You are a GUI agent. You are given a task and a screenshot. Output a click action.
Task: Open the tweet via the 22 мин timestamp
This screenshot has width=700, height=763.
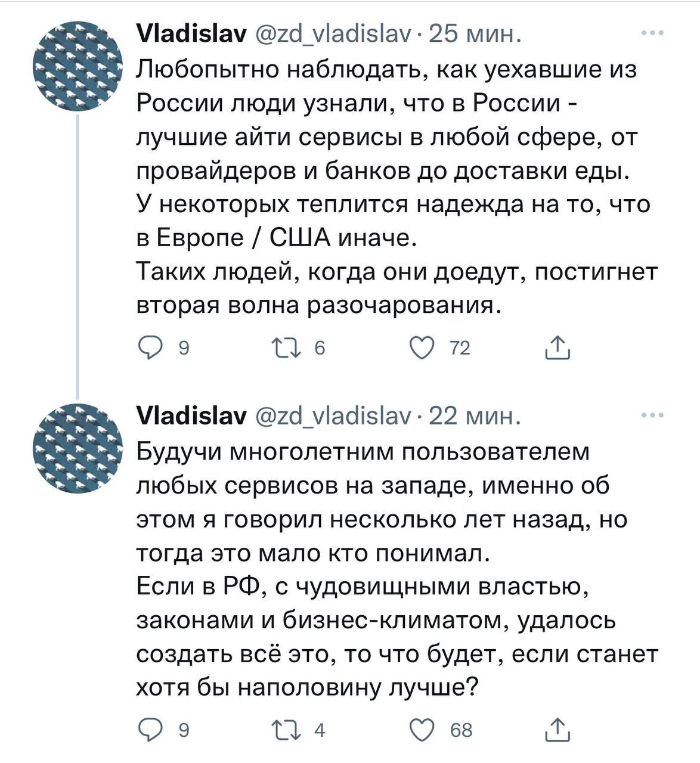click(x=475, y=417)
